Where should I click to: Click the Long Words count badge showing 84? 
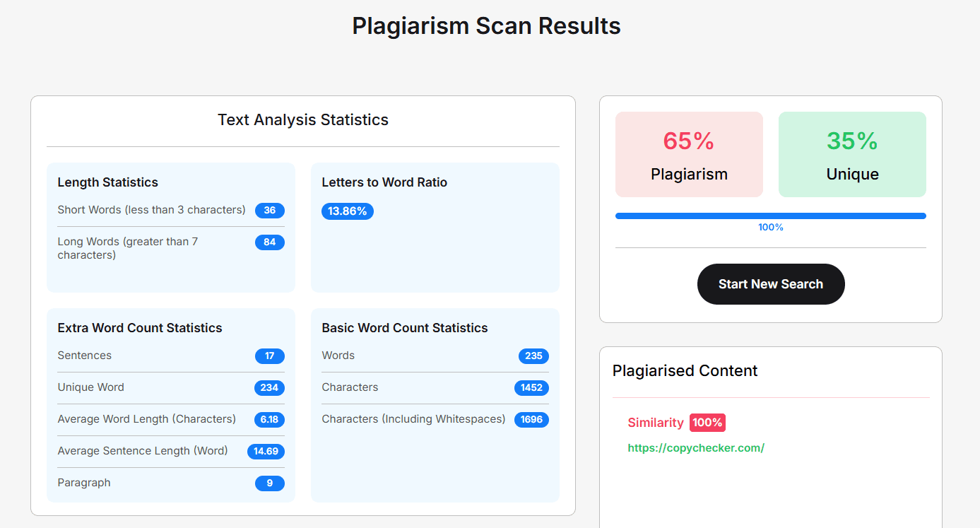click(x=270, y=242)
